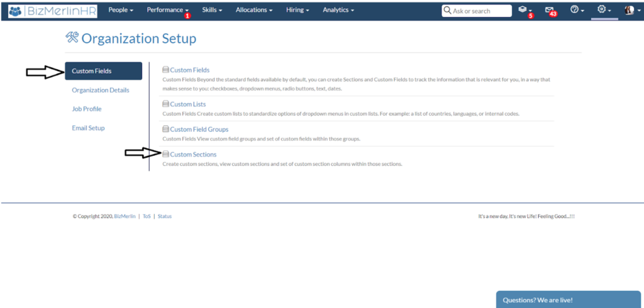Open the Analytics menu
The width and height of the screenshot is (644, 308).
[338, 10]
